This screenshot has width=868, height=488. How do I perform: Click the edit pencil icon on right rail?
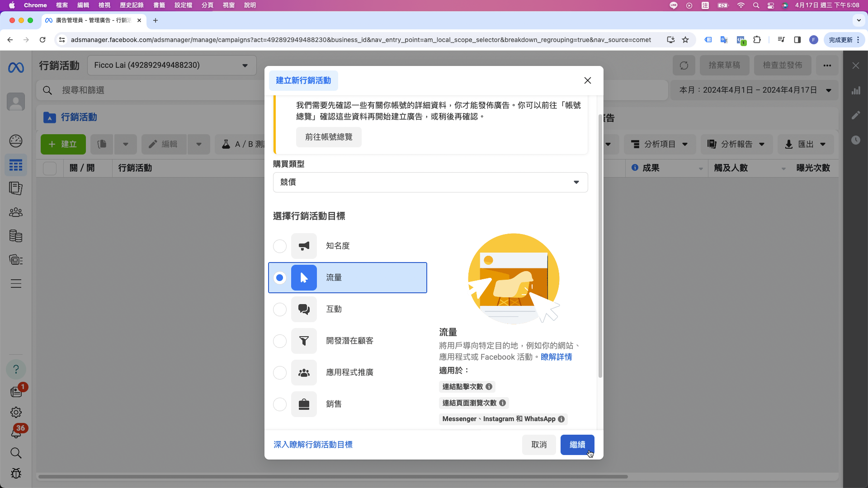[856, 115]
